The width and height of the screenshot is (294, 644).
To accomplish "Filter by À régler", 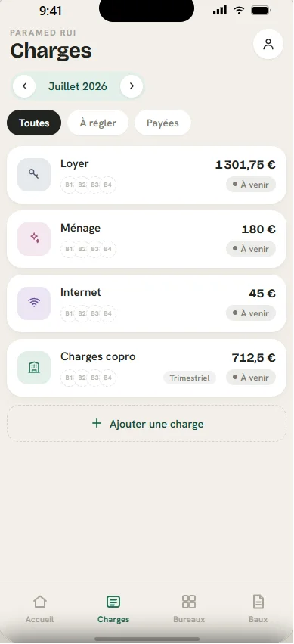I will pyautogui.click(x=98, y=123).
